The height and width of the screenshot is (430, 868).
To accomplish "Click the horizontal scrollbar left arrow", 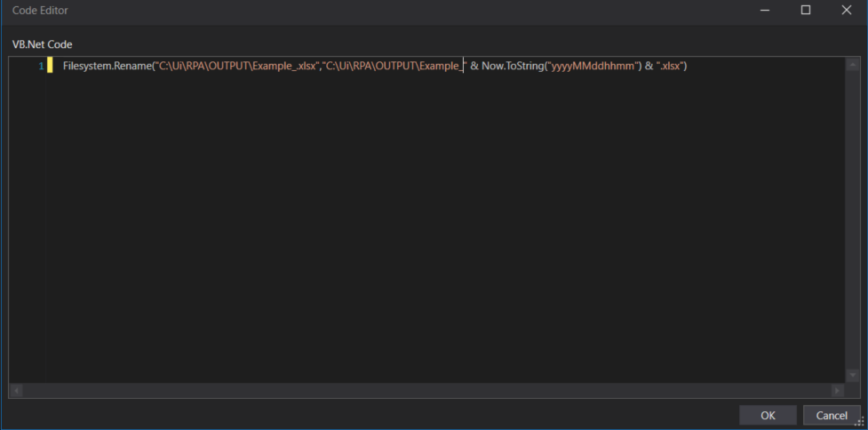I will 16,391.
